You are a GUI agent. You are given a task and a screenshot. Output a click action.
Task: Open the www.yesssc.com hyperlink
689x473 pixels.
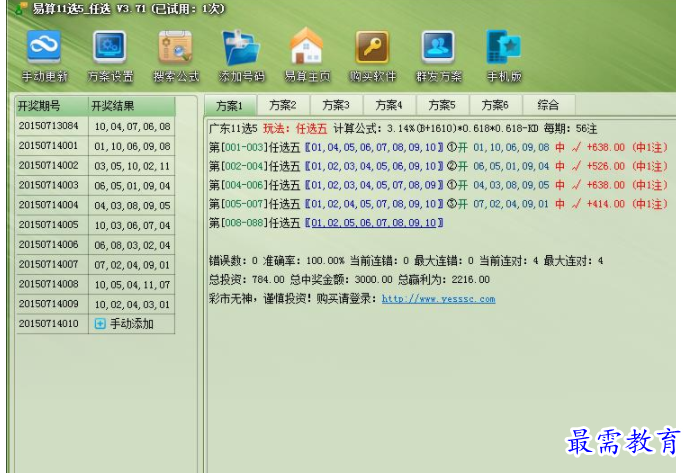[439, 299]
